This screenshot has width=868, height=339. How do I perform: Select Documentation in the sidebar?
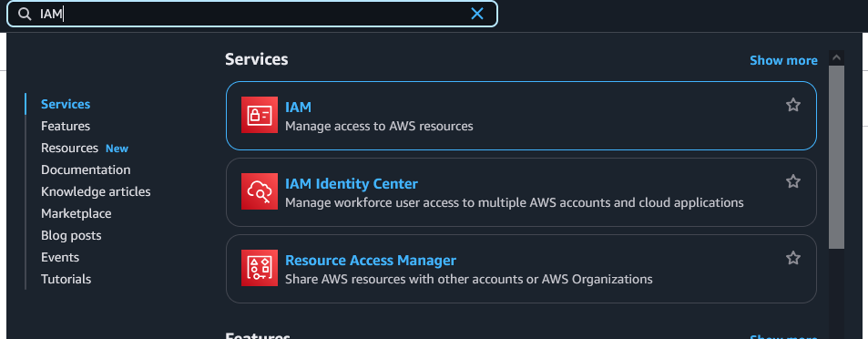click(x=86, y=169)
